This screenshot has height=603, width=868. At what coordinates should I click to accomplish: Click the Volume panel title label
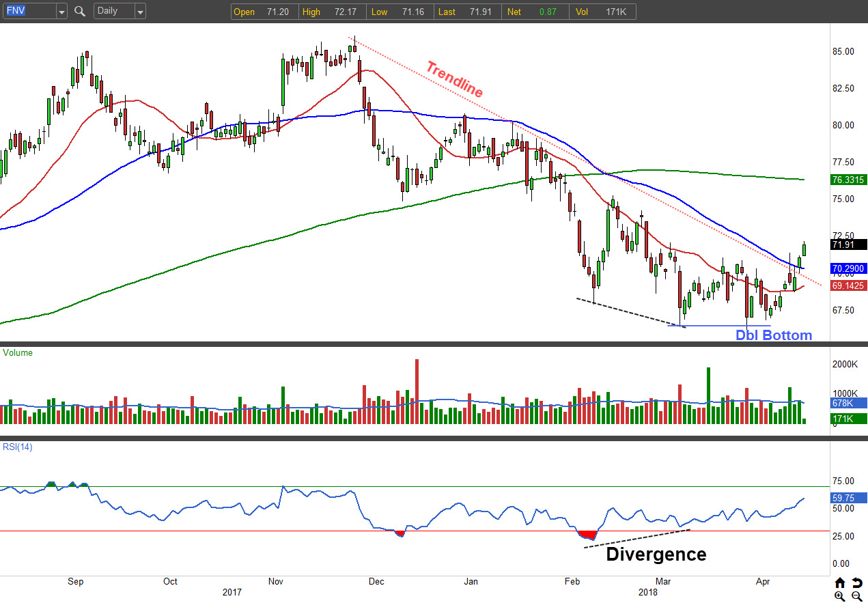coord(18,353)
